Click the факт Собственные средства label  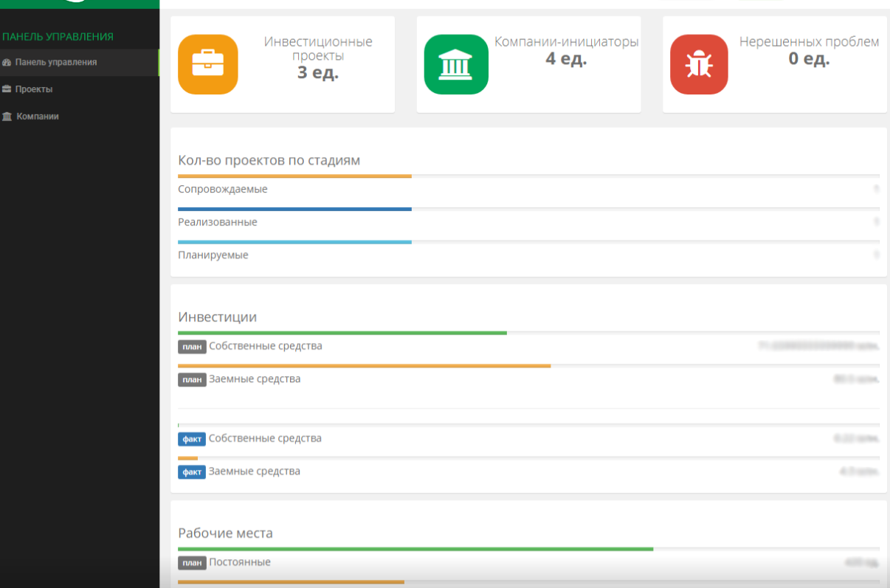pos(265,438)
